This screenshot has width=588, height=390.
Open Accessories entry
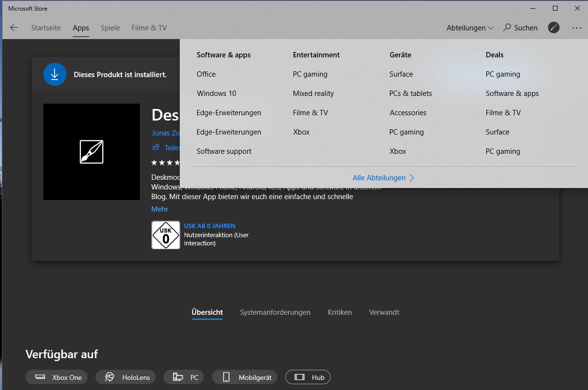[408, 113]
